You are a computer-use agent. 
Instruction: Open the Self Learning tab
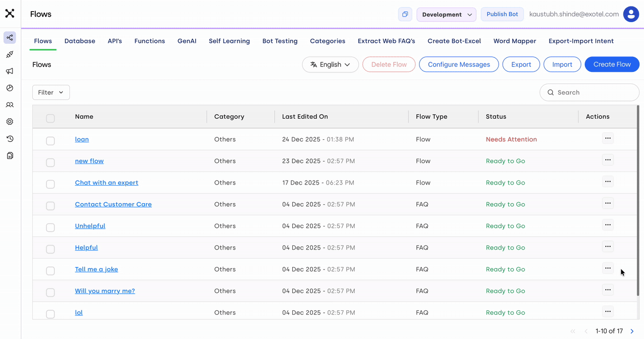pyautogui.click(x=229, y=41)
